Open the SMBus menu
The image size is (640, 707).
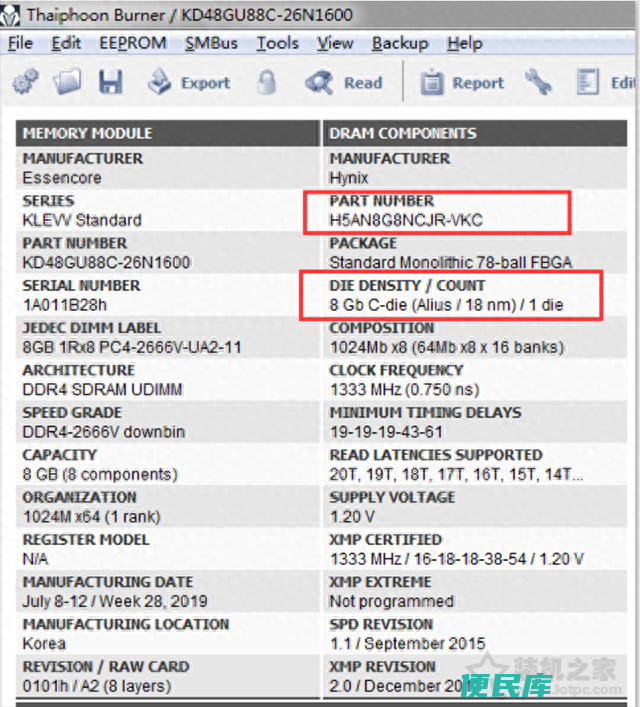coord(211,43)
